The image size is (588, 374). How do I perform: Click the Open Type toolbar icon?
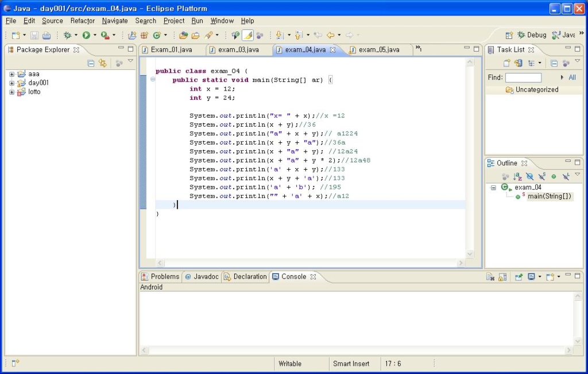(183, 35)
